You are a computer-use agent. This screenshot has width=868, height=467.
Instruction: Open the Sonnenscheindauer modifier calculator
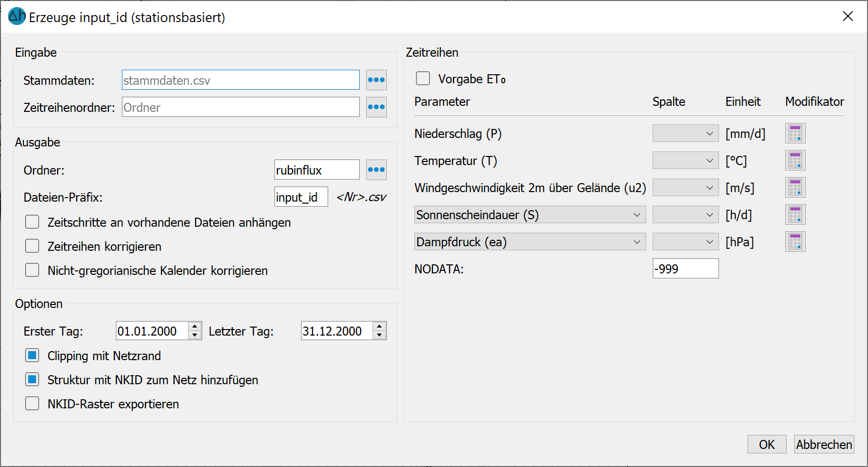tap(795, 215)
